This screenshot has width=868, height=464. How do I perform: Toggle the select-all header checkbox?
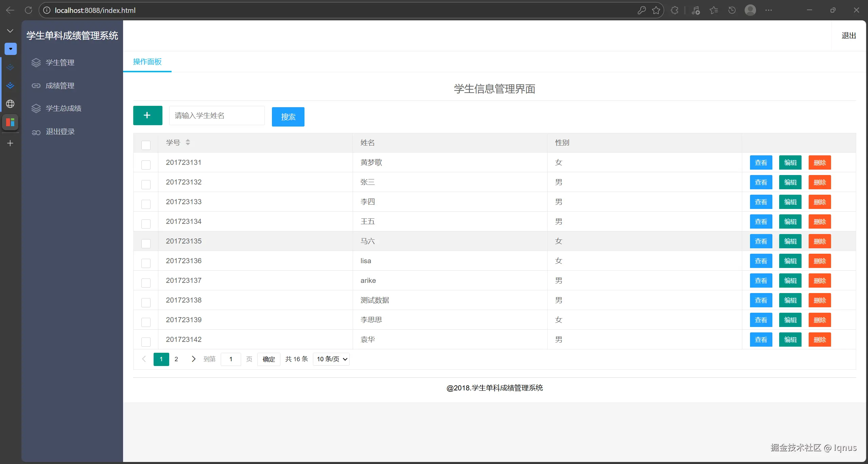(x=146, y=145)
